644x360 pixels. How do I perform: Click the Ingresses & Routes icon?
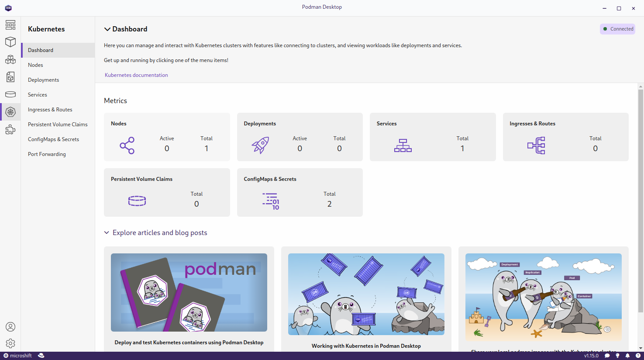(536, 145)
